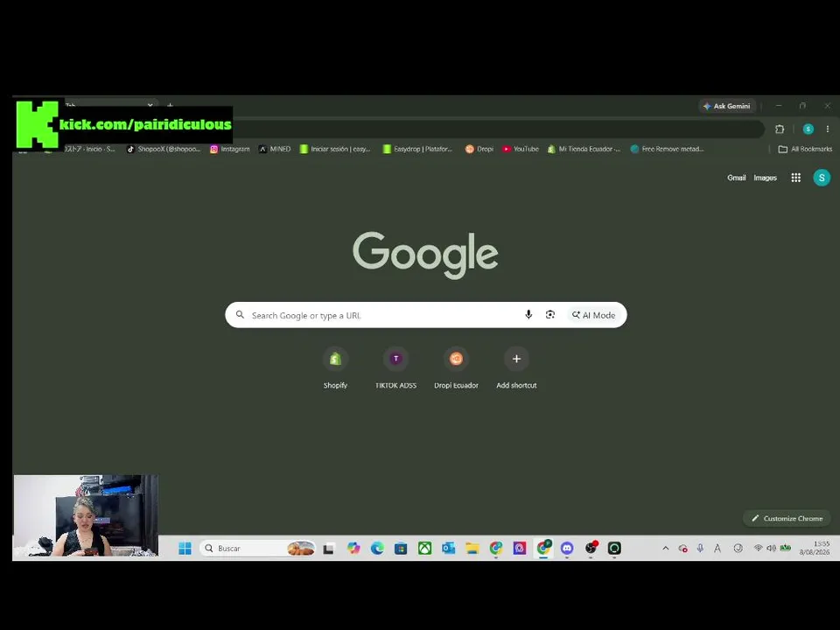The image size is (840, 630).
Task: Open the ShopooX TikTok bookmark
Action: pyautogui.click(x=164, y=149)
